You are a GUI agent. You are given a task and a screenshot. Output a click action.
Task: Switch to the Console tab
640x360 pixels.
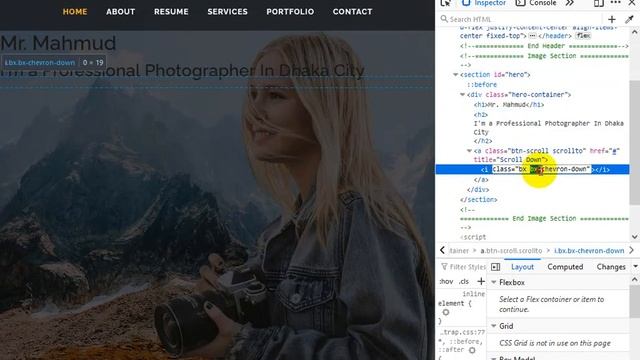536,3
